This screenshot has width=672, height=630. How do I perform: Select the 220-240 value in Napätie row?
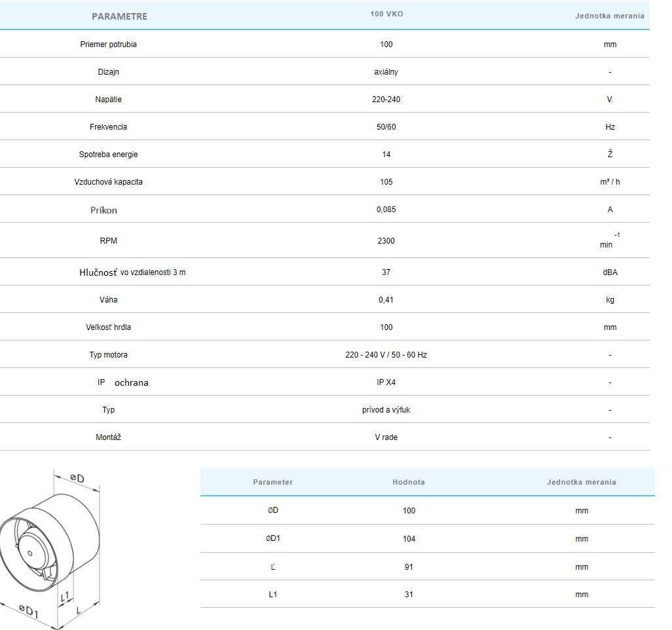(386, 100)
